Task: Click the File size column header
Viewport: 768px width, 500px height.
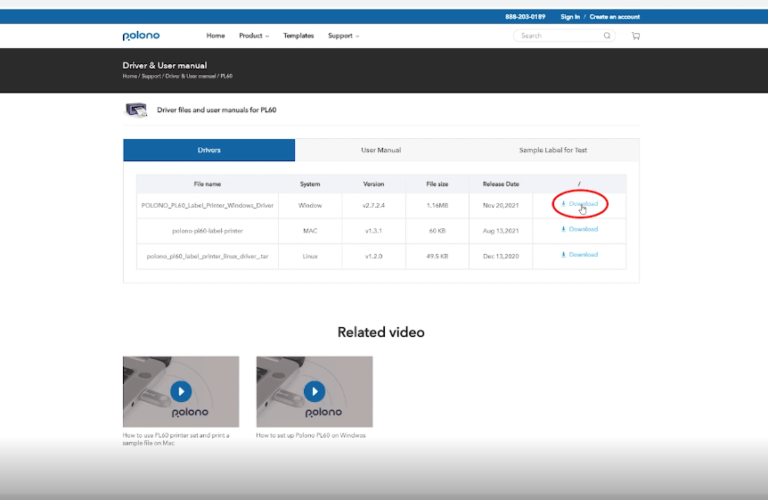Action: [x=437, y=184]
